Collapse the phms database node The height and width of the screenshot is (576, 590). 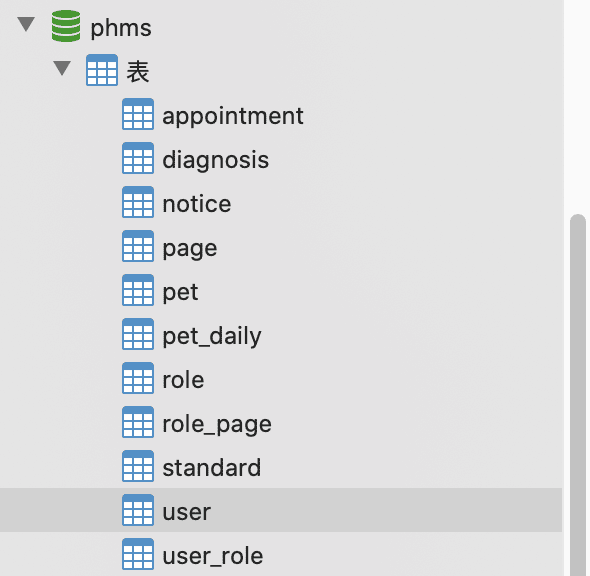26,24
